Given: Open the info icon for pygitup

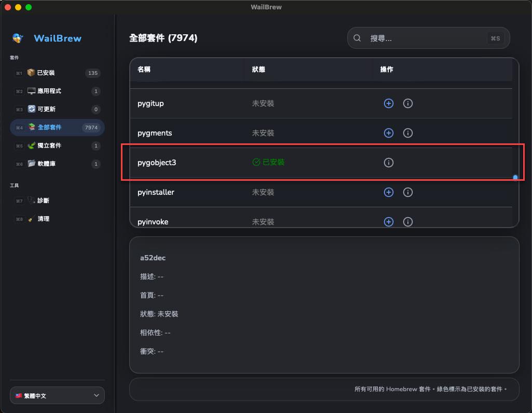Looking at the screenshot, I should pos(408,103).
